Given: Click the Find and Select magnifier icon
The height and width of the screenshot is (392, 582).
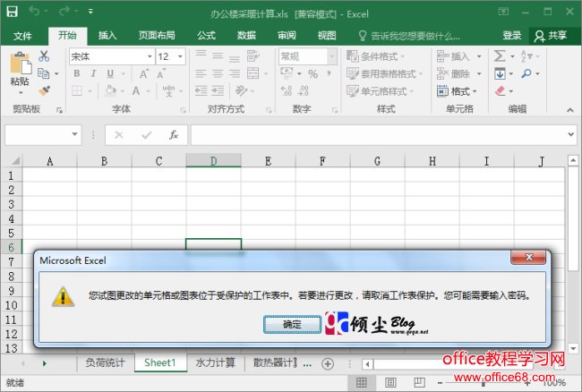Looking at the screenshot, I should [x=526, y=73].
